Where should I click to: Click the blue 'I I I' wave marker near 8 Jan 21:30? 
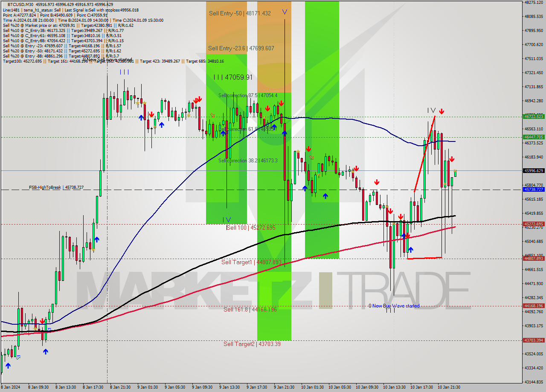click(x=124, y=72)
